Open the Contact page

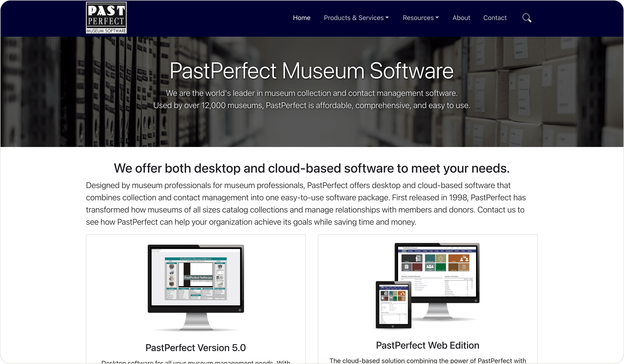pyautogui.click(x=495, y=18)
